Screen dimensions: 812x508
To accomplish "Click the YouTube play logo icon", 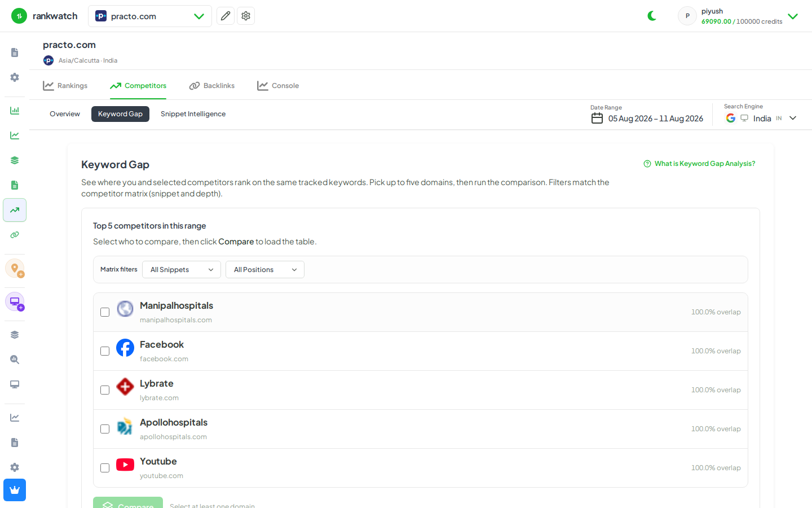I will click(125, 465).
